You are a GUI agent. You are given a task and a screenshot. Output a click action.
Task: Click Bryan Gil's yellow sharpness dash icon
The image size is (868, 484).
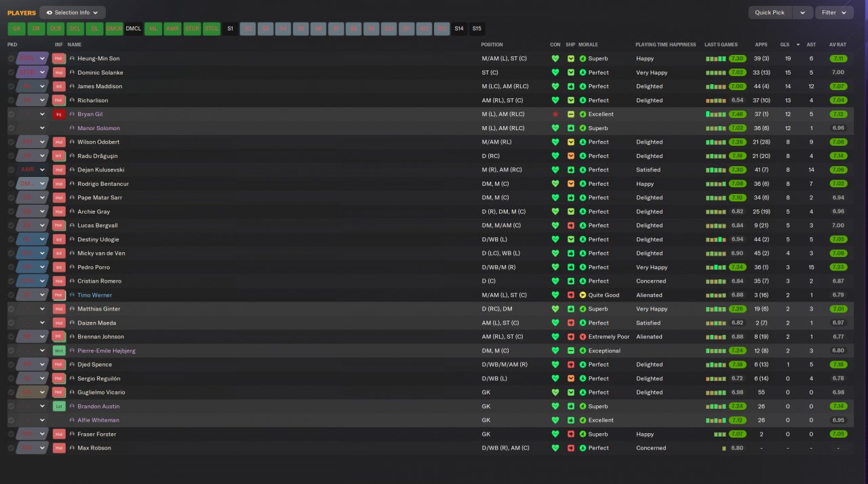571,114
